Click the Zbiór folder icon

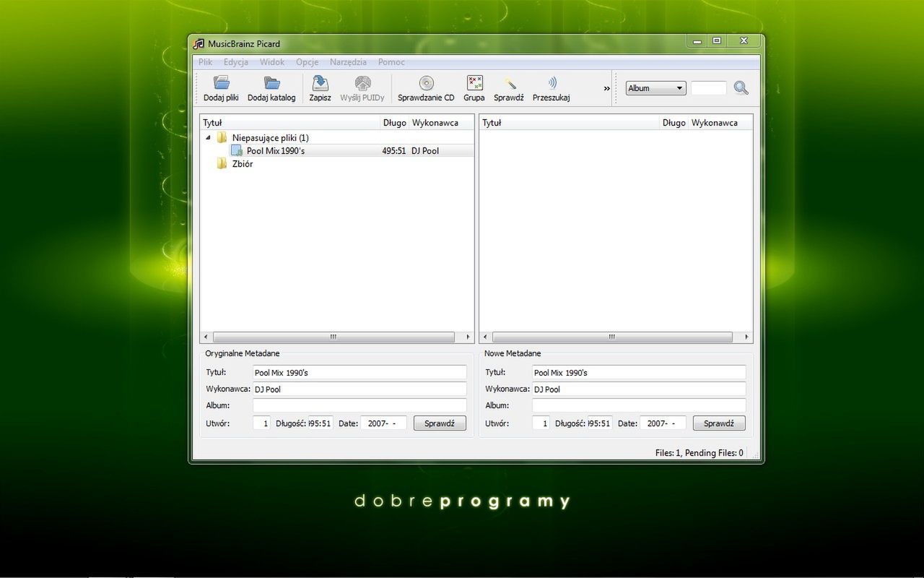click(222, 163)
